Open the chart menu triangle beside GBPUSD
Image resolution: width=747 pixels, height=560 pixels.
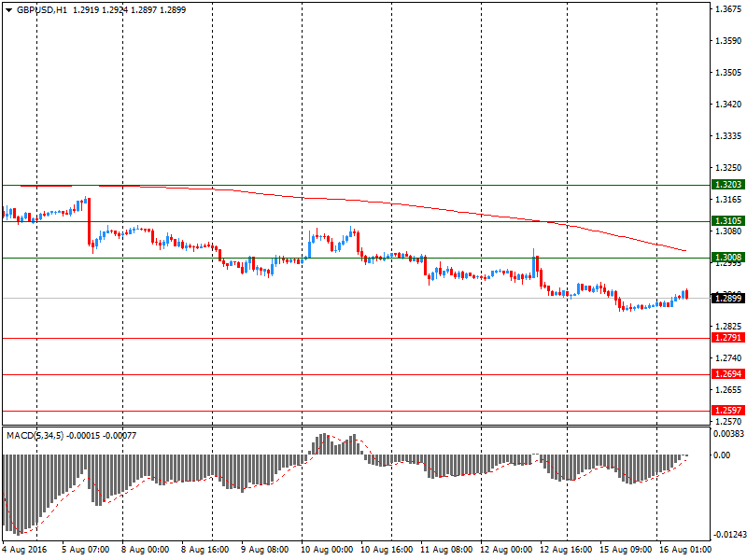point(8,10)
